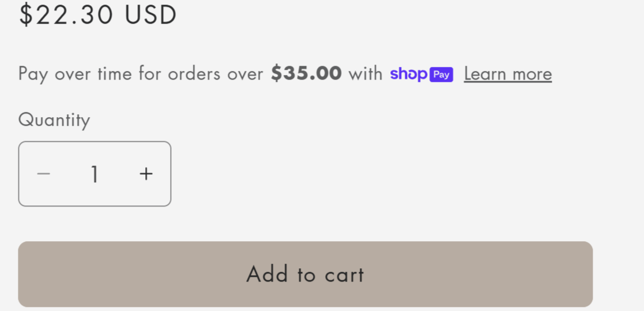
Task: Click the bold $35.00 amount
Action: pos(306,73)
